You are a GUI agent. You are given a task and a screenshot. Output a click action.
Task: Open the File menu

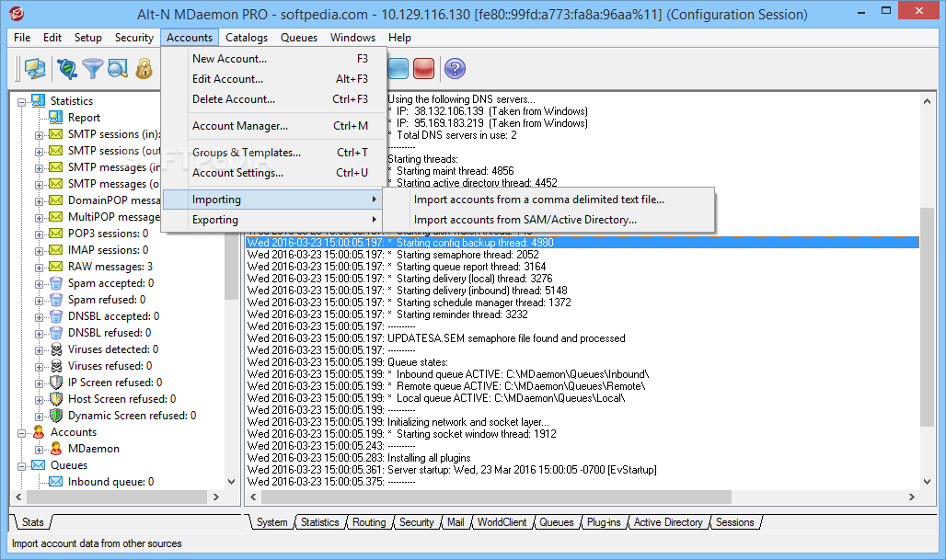pos(22,38)
